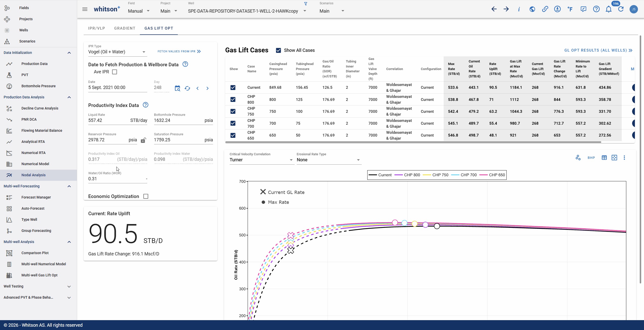Open Comparison Plot in sidebar

pos(35,253)
